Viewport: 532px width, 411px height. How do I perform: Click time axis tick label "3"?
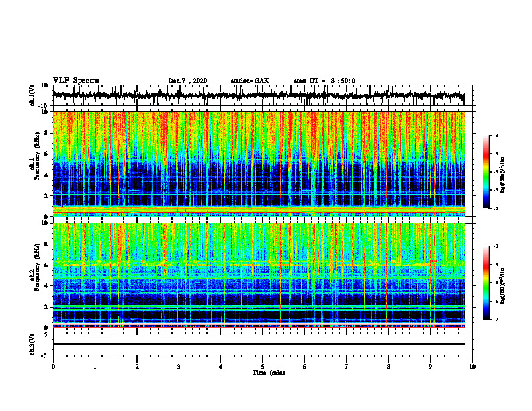click(x=179, y=367)
